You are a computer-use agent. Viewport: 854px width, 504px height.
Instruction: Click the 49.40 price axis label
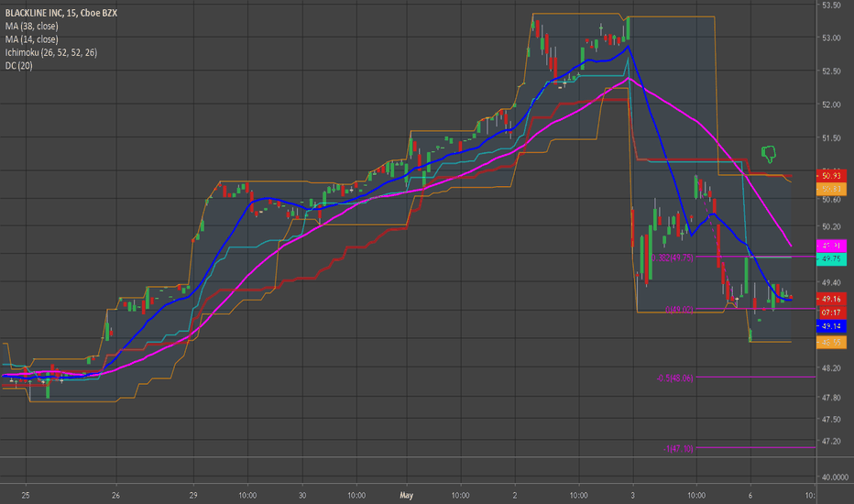point(831,282)
